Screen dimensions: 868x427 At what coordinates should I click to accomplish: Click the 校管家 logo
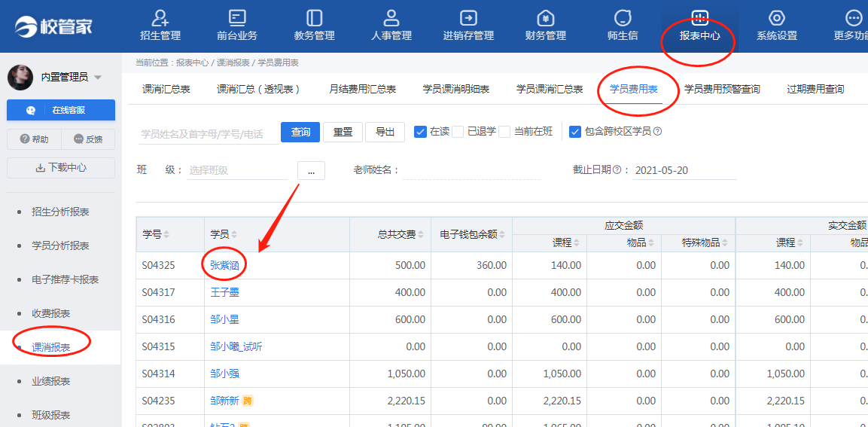tap(53, 26)
